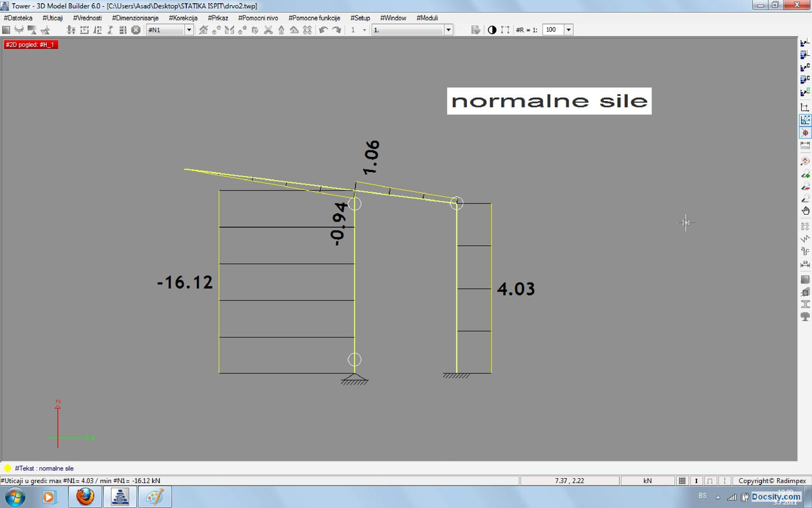This screenshot has height=508, width=812.
Task: Open Firefox from the Windows taskbar
Action: (x=85, y=497)
